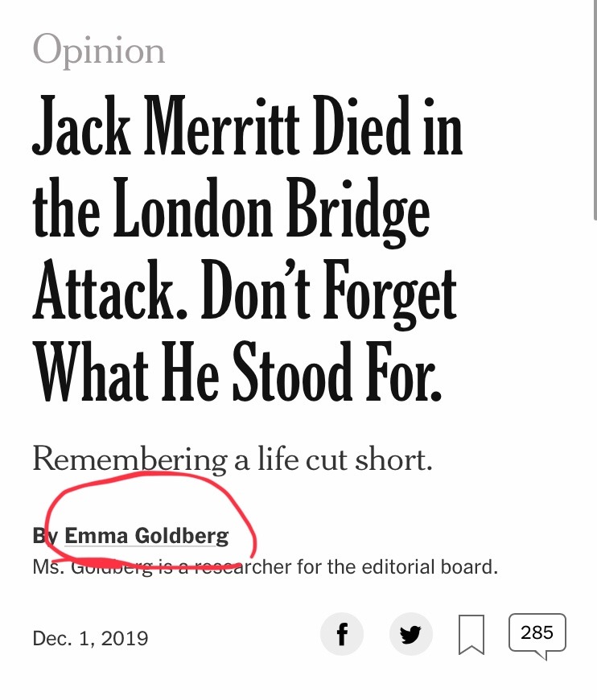Viewport: 597px width, 700px height.
Task: Click the subheading 'Remembering a life cut short.'
Action: tap(233, 459)
